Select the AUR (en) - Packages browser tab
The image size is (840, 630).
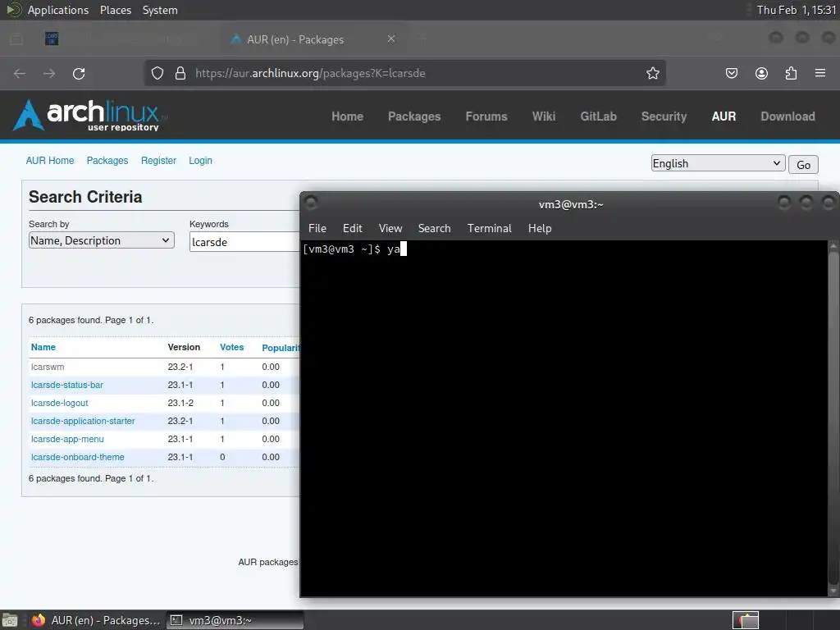click(x=313, y=39)
